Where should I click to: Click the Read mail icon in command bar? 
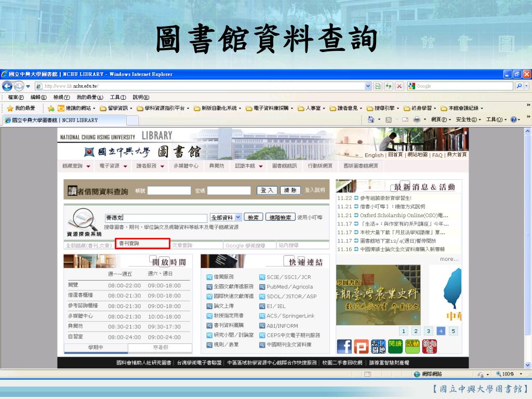tap(405, 119)
